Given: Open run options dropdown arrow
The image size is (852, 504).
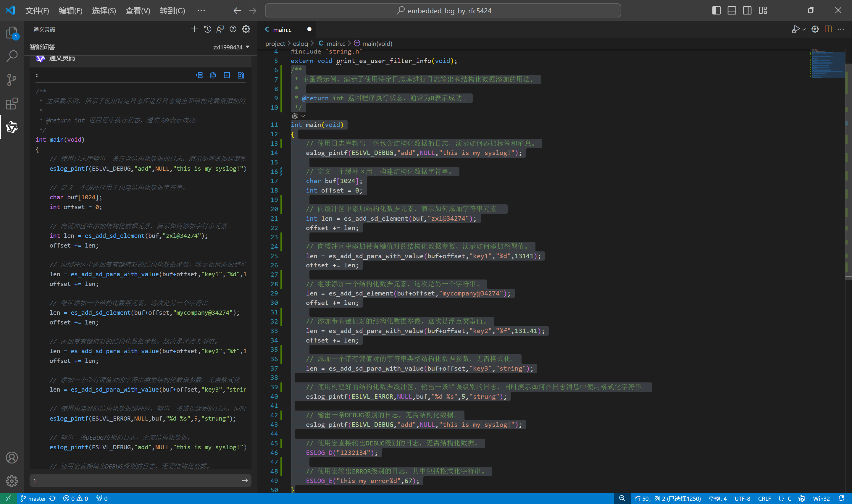Looking at the screenshot, I should point(804,30).
